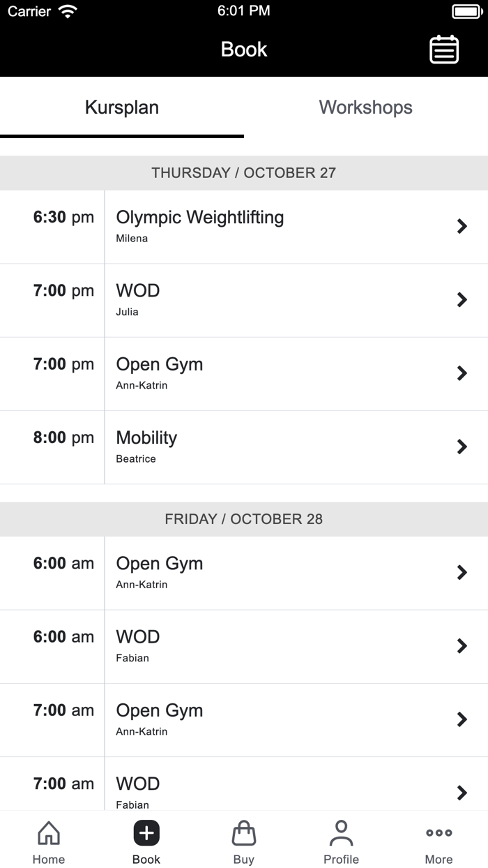Open the Mobility class with Beatrice

pyautogui.click(x=244, y=447)
